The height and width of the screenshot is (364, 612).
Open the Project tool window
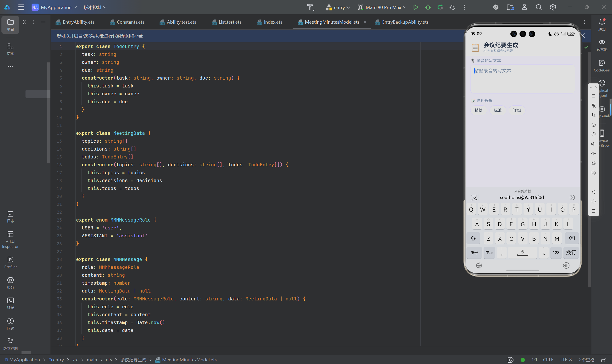[10, 25]
